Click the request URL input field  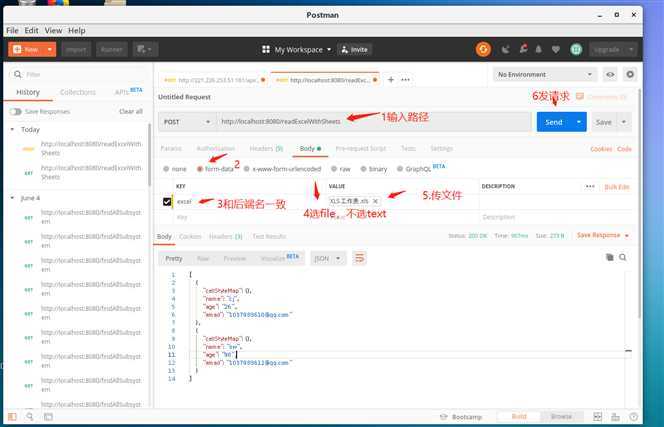[x=374, y=122]
